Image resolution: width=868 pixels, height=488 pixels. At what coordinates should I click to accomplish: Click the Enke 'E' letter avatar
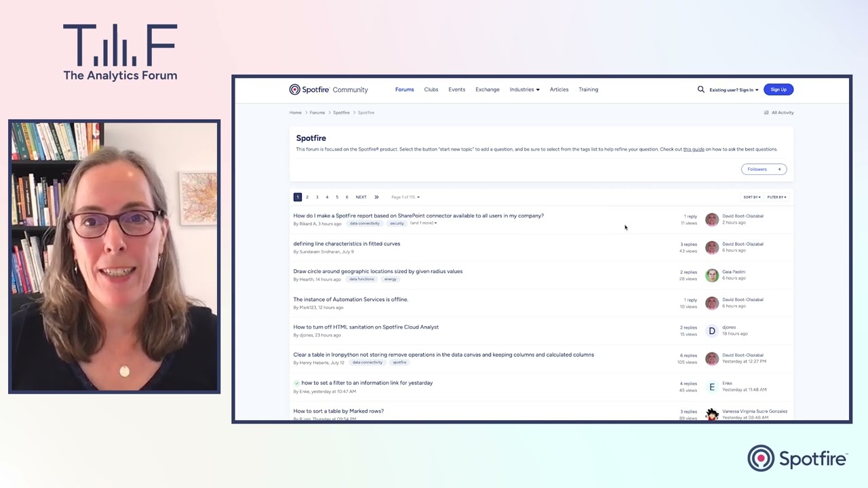click(x=711, y=387)
